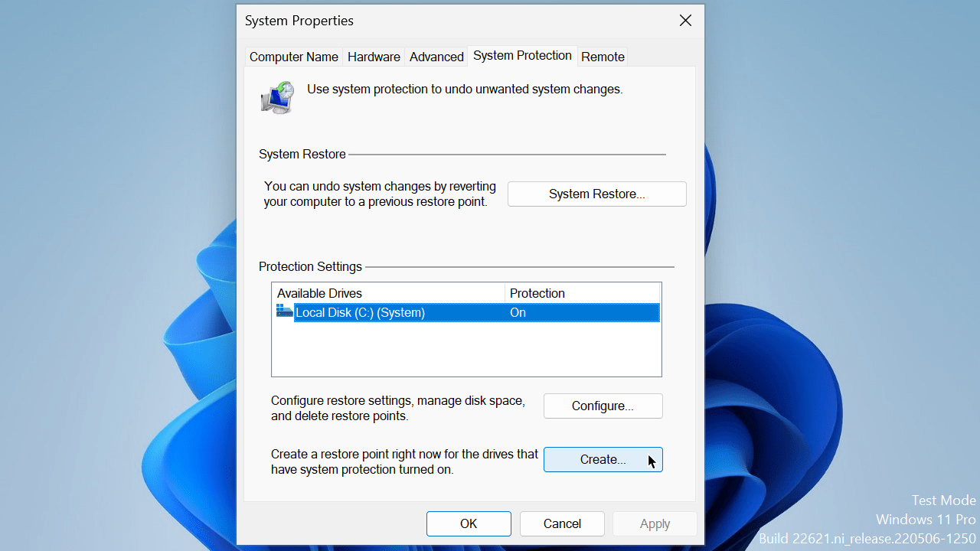Click the drive icon beside Local Disk (C:)
The height and width of the screenshot is (551, 980).
(x=284, y=312)
